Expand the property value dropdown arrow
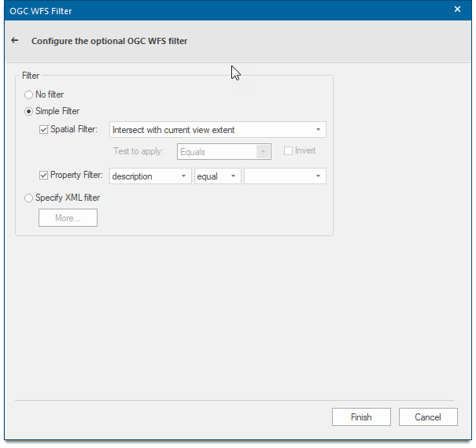Screen dimensions: 476x448 pos(318,176)
